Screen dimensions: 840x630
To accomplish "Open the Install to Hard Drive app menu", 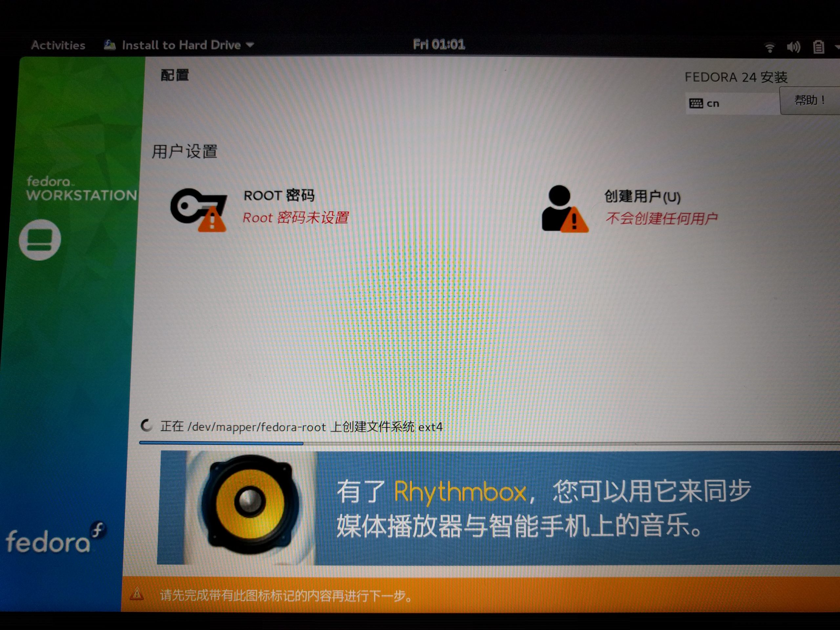I will (x=179, y=45).
